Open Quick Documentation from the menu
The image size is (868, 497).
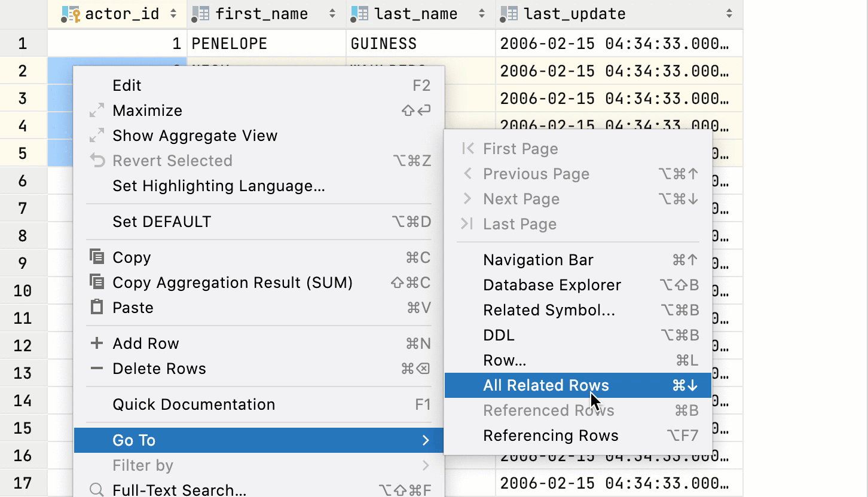click(193, 404)
